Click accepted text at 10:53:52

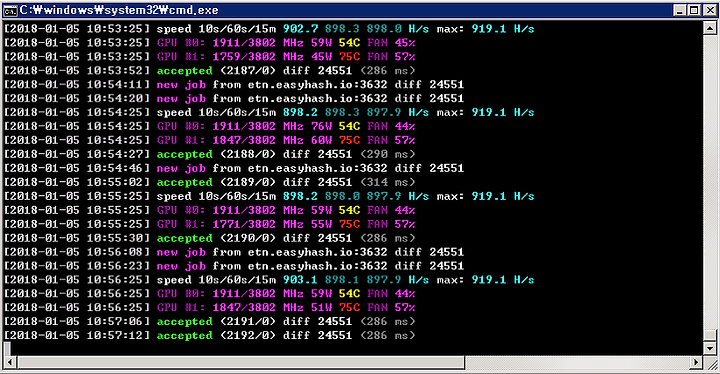pos(185,71)
